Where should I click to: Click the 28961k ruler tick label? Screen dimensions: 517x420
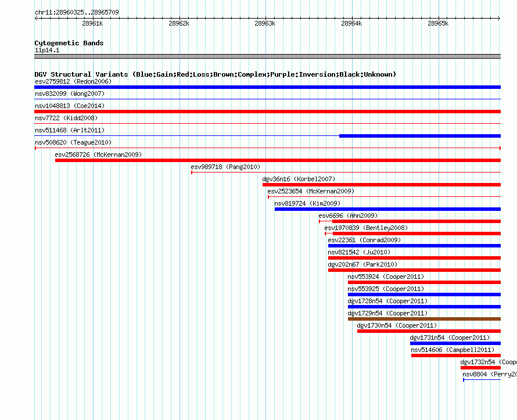point(92,23)
